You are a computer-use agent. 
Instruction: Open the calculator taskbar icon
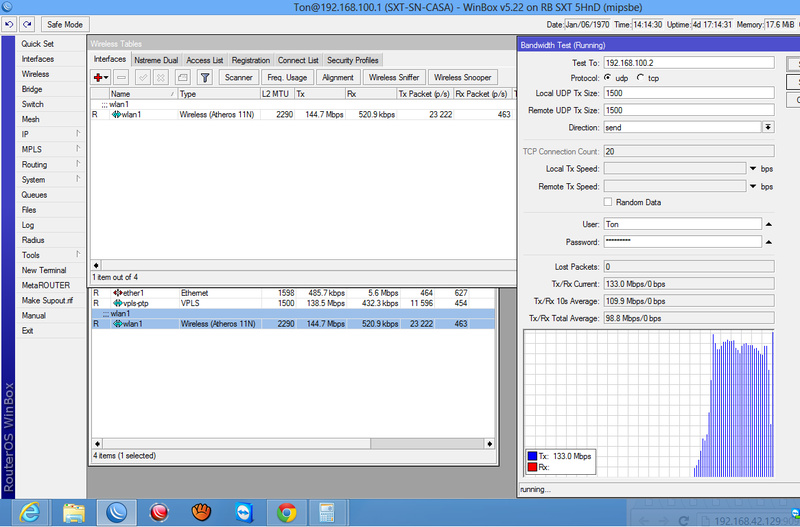(327, 513)
